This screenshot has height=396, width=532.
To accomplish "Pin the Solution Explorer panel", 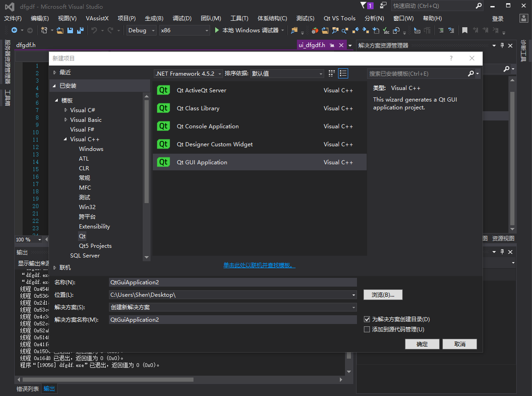I will [502, 45].
